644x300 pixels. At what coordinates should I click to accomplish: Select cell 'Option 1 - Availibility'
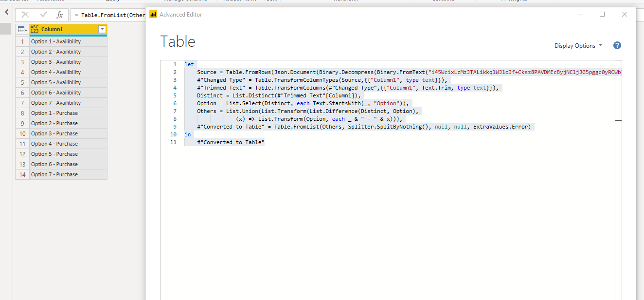click(x=68, y=41)
